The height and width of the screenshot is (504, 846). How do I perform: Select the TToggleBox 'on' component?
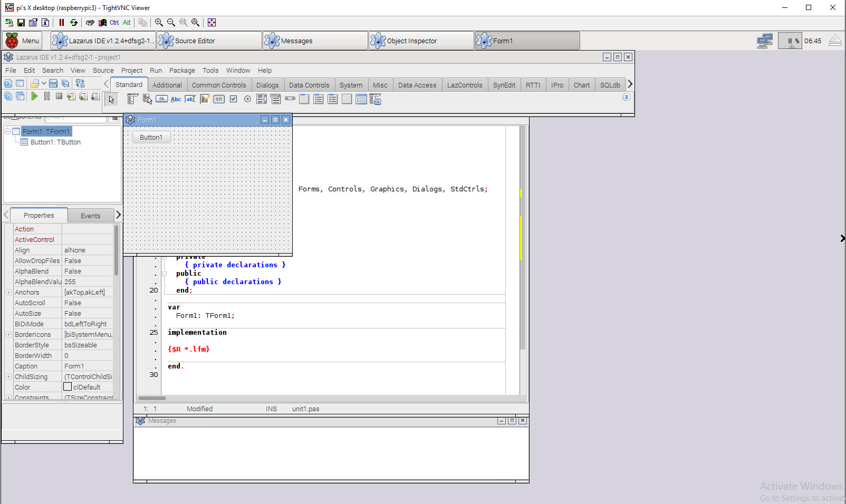tap(219, 99)
